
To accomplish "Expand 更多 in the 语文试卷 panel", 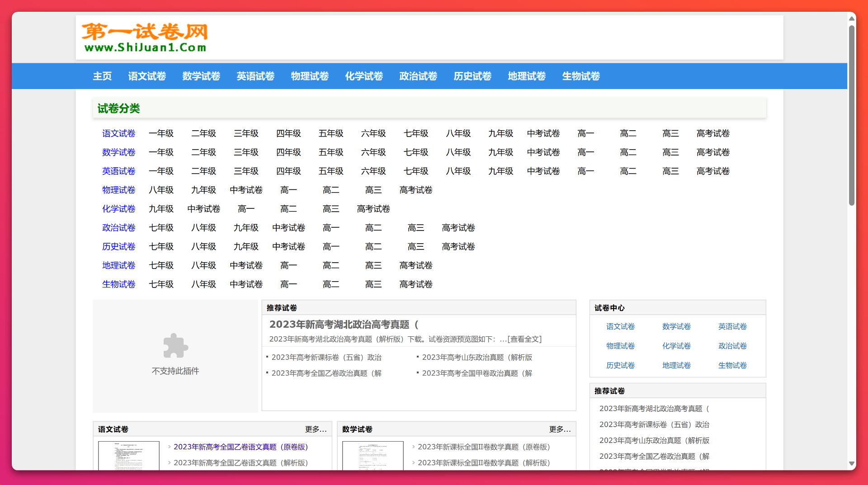I will tap(316, 429).
